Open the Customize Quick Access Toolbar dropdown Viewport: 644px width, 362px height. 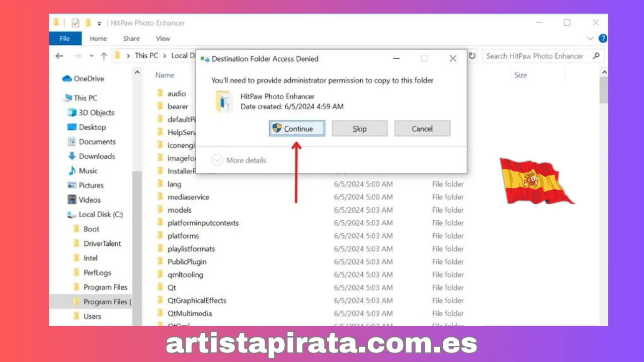99,23
